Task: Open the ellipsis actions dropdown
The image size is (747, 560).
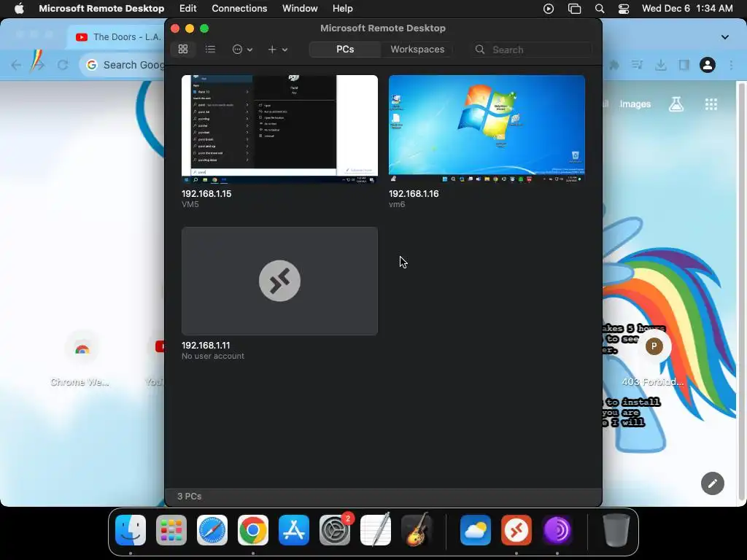Action: 242,49
